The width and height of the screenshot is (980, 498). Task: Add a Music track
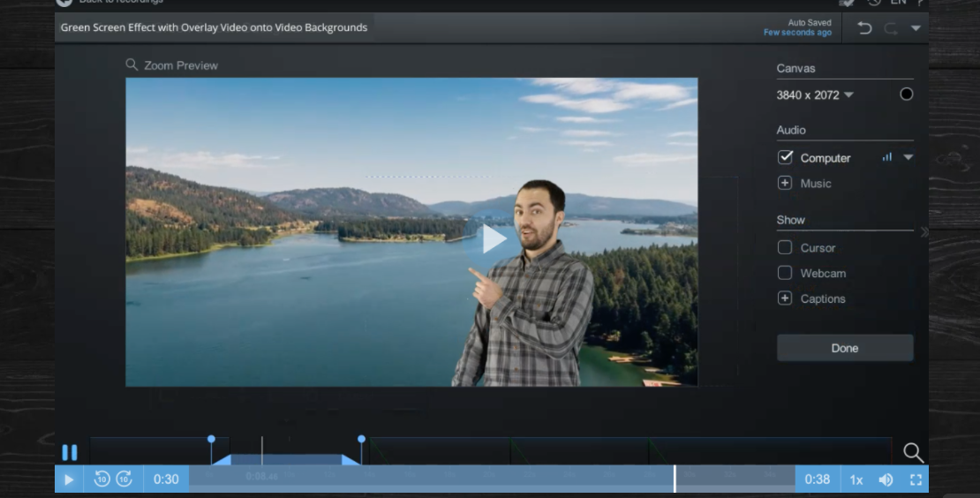tap(785, 183)
